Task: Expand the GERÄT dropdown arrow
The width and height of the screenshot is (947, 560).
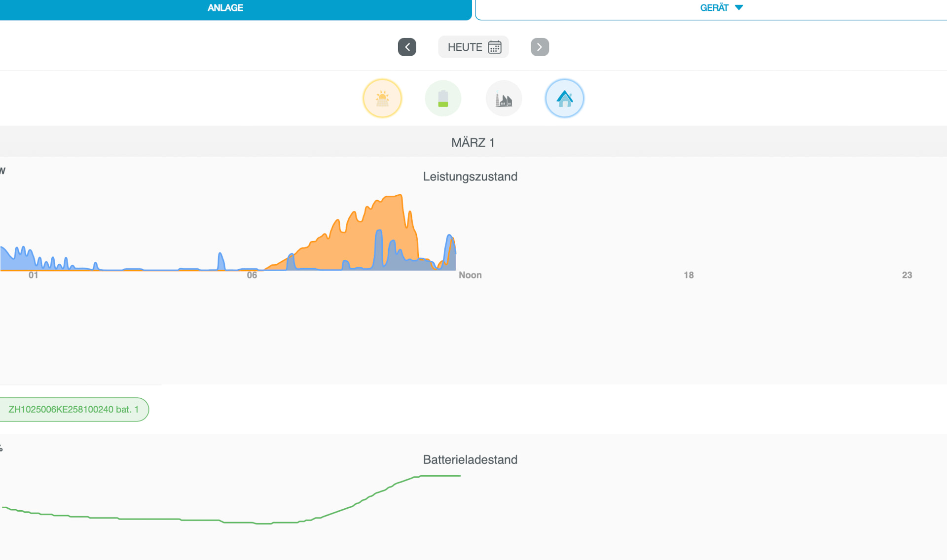Action: [739, 8]
